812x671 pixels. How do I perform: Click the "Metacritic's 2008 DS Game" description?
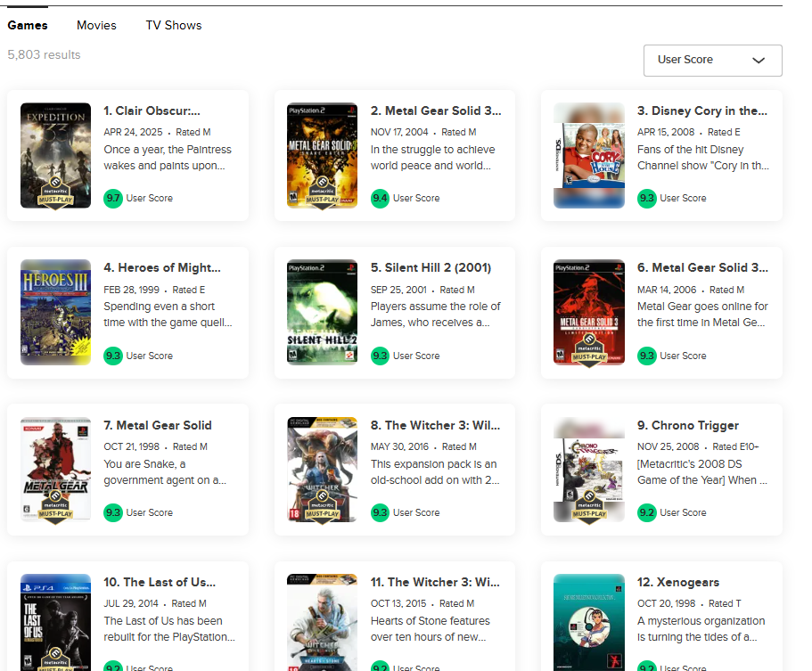[702, 471]
